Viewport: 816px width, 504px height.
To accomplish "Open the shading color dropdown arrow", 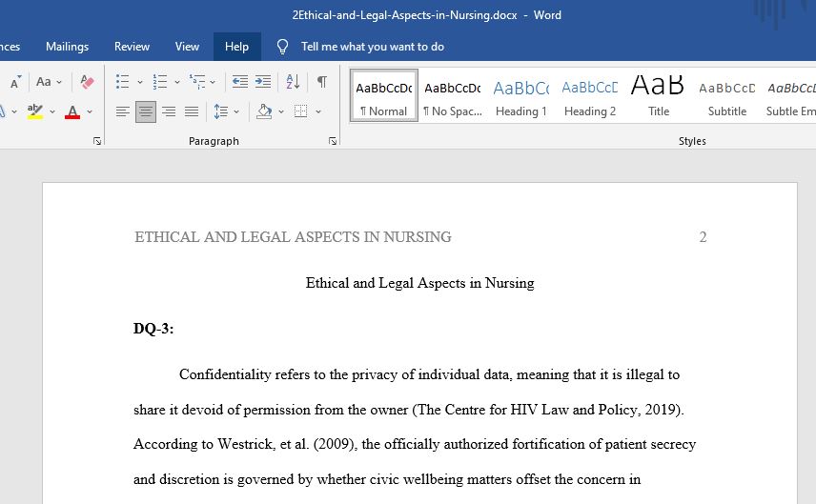I will [x=281, y=111].
